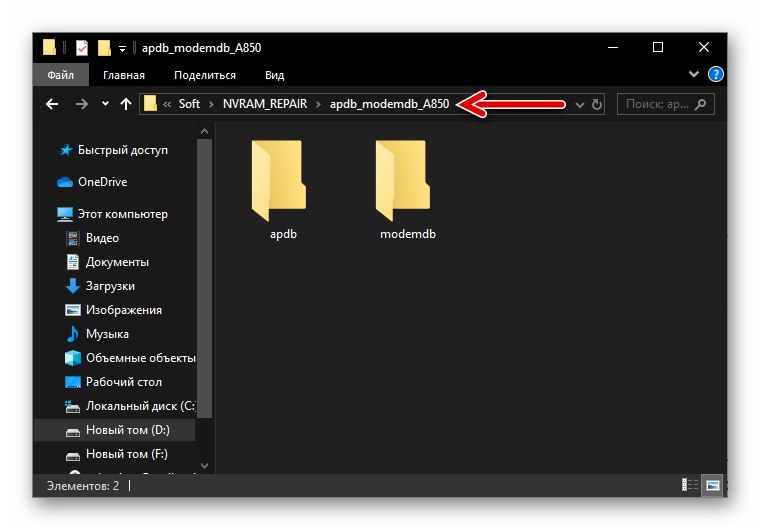Click the search magnifier icon
Viewport: 760px width, 530px height.
point(700,104)
